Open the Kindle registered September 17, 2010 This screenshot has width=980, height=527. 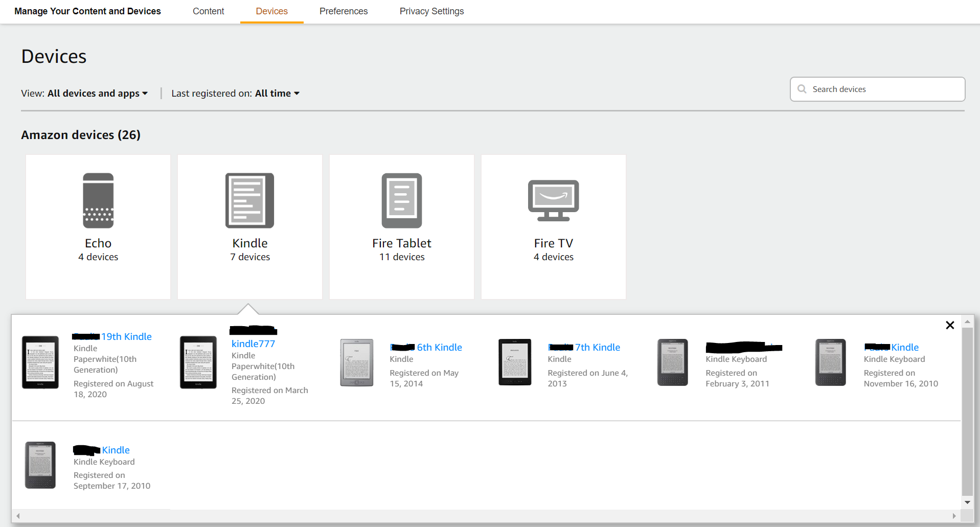pos(116,450)
